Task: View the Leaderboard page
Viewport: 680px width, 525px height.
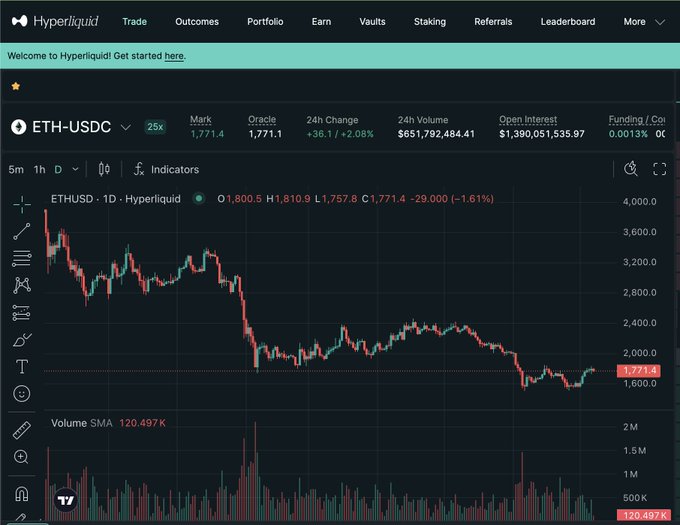Action: pos(568,22)
